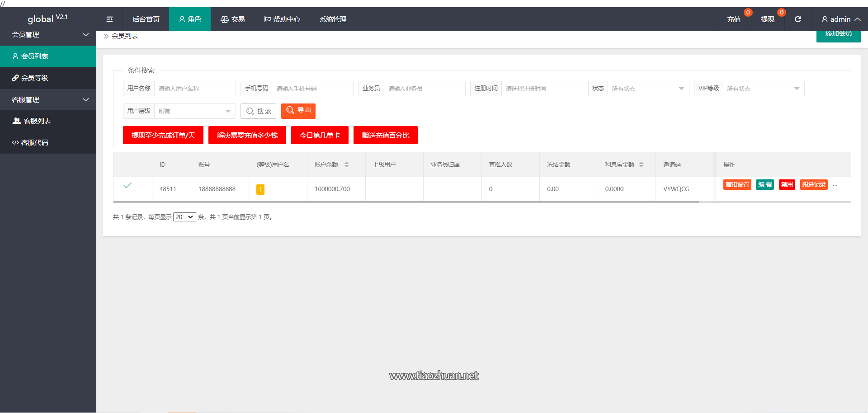Open 客服列表 via its people icon
The width and height of the screenshot is (868, 413).
click(16, 121)
